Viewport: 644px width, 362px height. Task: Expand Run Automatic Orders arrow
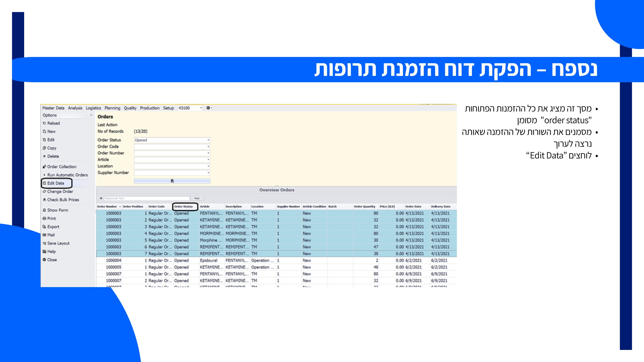(44, 175)
